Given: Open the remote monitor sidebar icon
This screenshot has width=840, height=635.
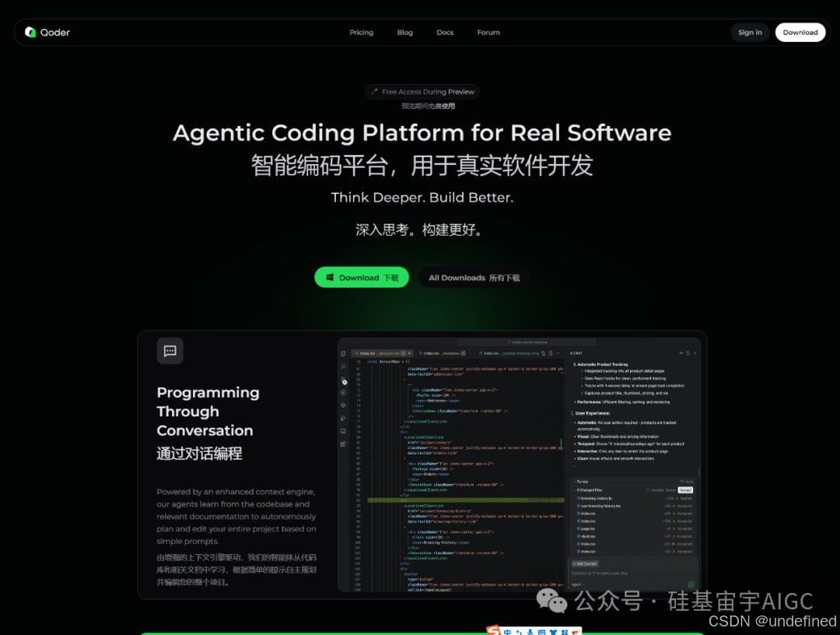Looking at the screenshot, I should tap(344, 431).
